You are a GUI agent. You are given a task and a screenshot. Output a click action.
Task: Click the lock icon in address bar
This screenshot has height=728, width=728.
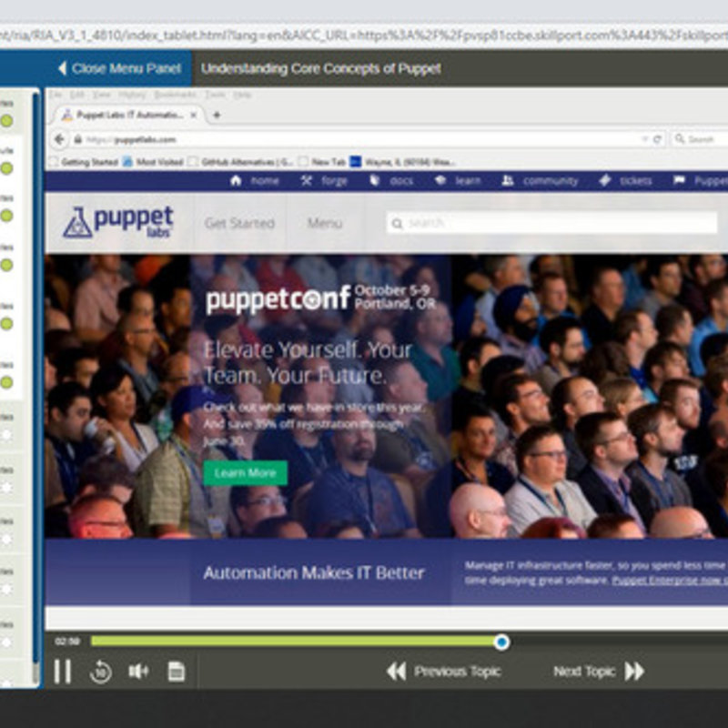pos(77,139)
